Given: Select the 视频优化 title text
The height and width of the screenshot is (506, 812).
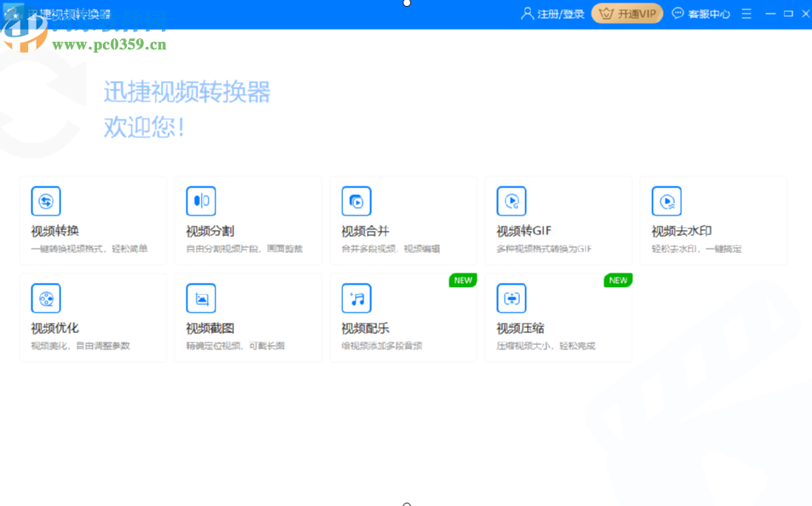Looking at the screenshot, I should [x=54, y=328].
